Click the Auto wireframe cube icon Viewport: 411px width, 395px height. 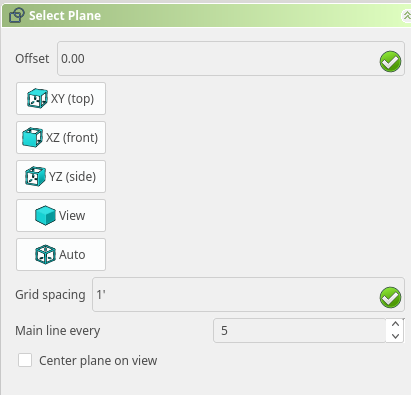(45, 254)
